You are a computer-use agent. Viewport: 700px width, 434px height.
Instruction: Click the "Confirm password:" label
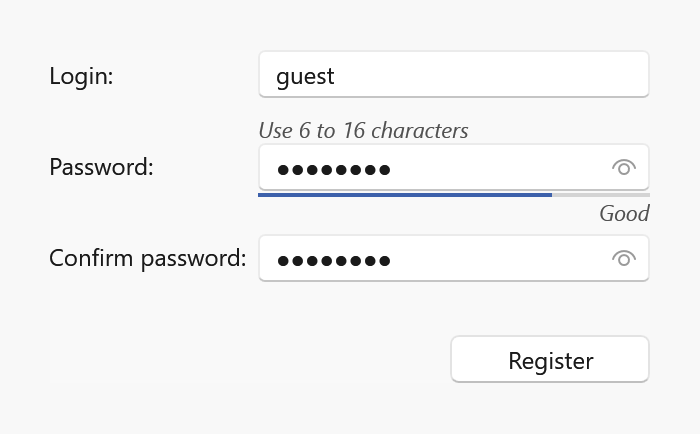(x=147, y=259)
